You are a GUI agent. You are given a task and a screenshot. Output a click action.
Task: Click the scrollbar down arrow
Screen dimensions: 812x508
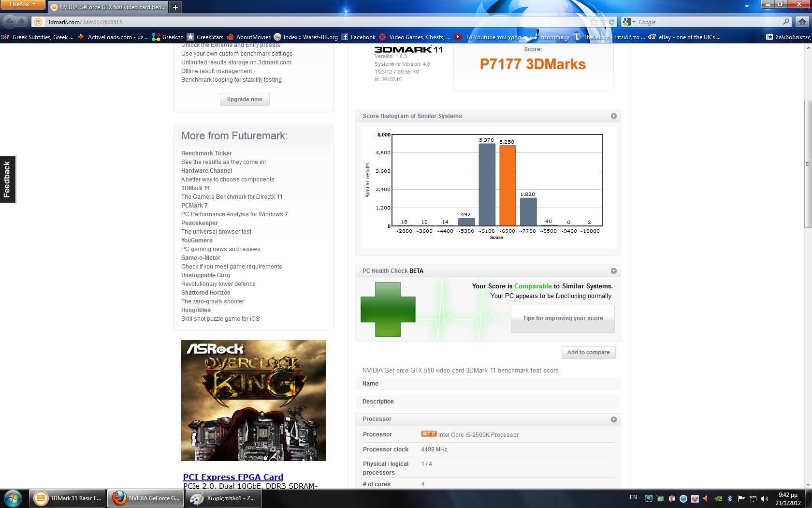pos(808,484)
